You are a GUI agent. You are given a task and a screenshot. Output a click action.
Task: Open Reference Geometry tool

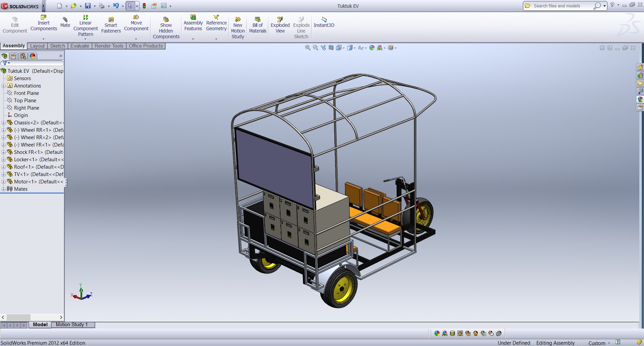[x=216, y=23]
